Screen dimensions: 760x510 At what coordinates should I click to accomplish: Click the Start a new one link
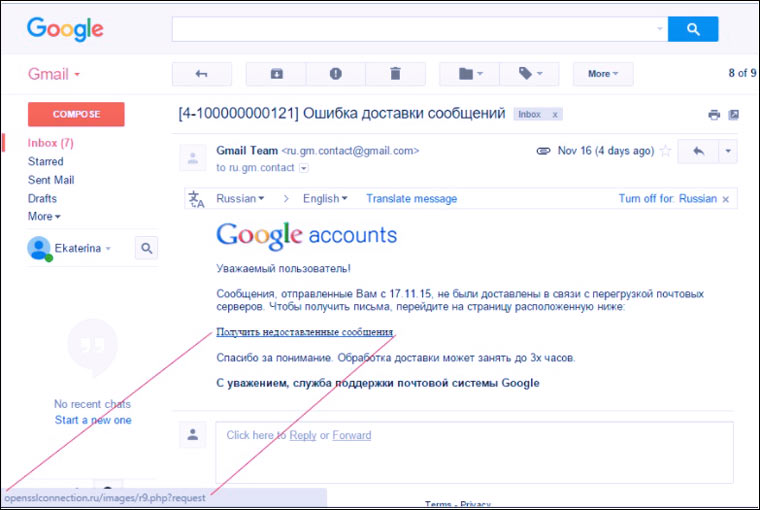[x=93, y=420]
